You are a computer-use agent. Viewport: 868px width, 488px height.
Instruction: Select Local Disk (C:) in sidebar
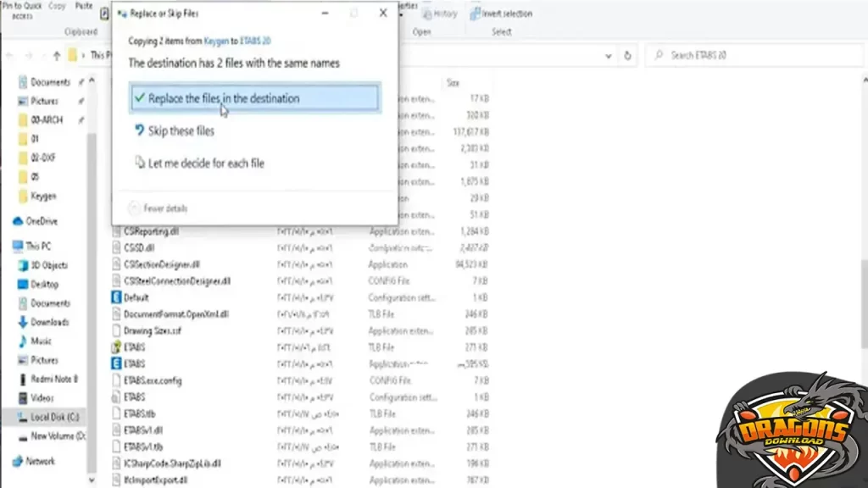pos(49,415)
